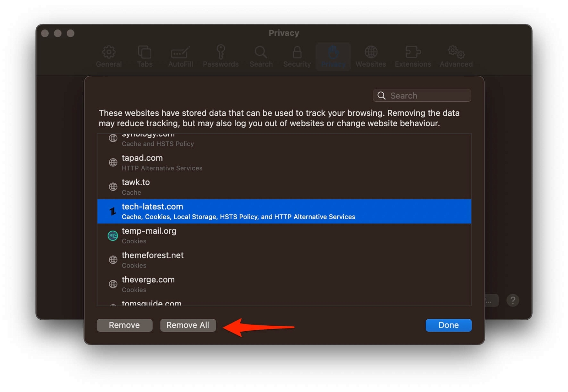
Task: Select the theverge.com row
Action: click(284, 284)
